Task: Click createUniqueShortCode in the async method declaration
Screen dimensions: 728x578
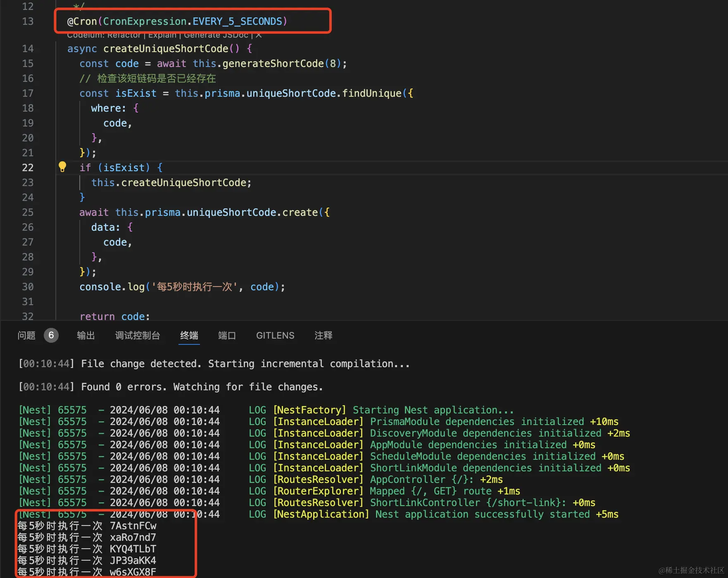Action: click(166, 49)
